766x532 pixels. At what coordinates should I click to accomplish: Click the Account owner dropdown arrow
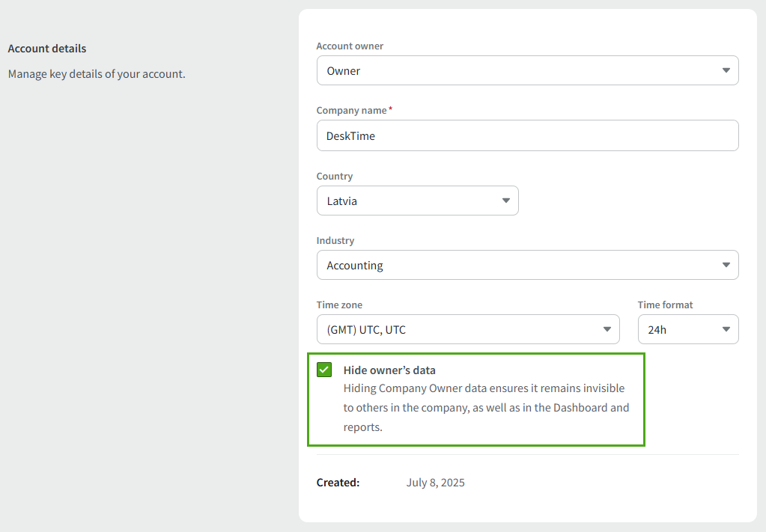coord(726,70)
